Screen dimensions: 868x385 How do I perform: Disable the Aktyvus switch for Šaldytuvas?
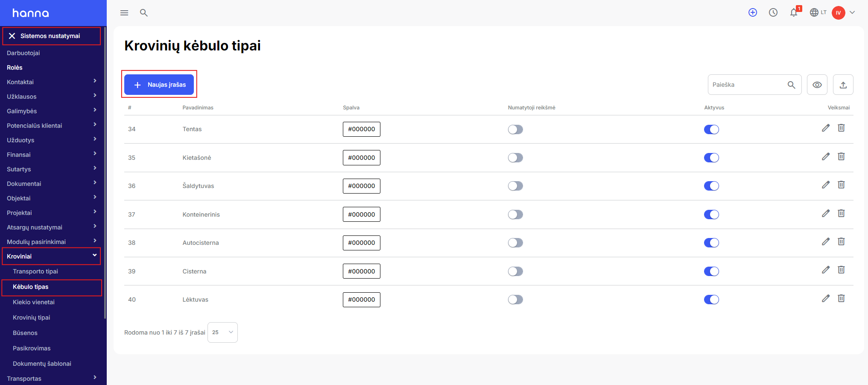(x=711, y=186)
